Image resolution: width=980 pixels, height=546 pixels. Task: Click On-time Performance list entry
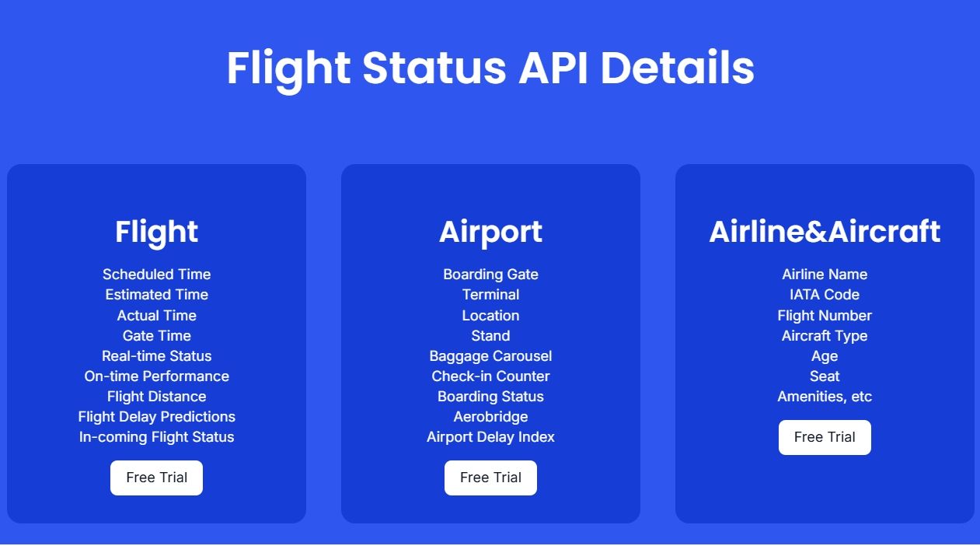point(156,376)
